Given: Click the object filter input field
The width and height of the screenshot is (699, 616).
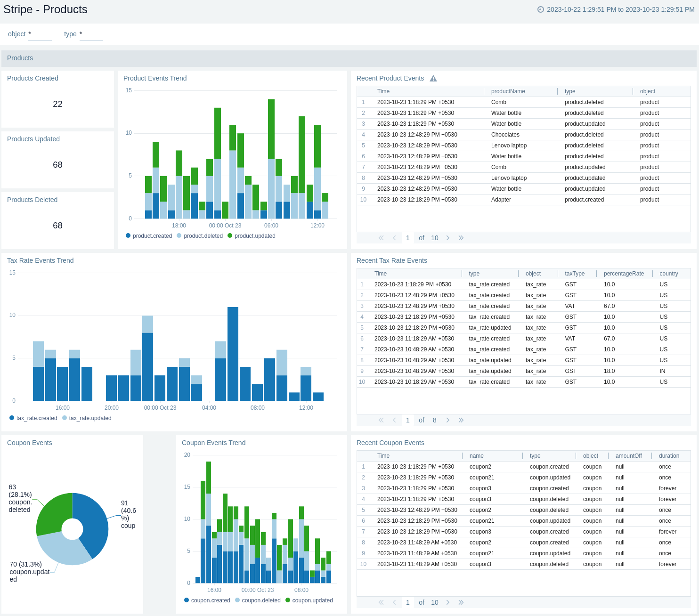Looking at the screenshot, I should (40, 34).
